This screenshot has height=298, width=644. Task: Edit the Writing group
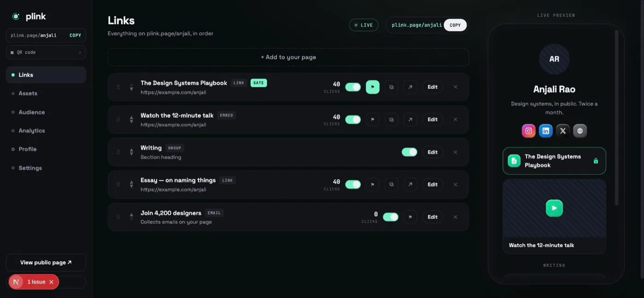(x=432, y=152)
